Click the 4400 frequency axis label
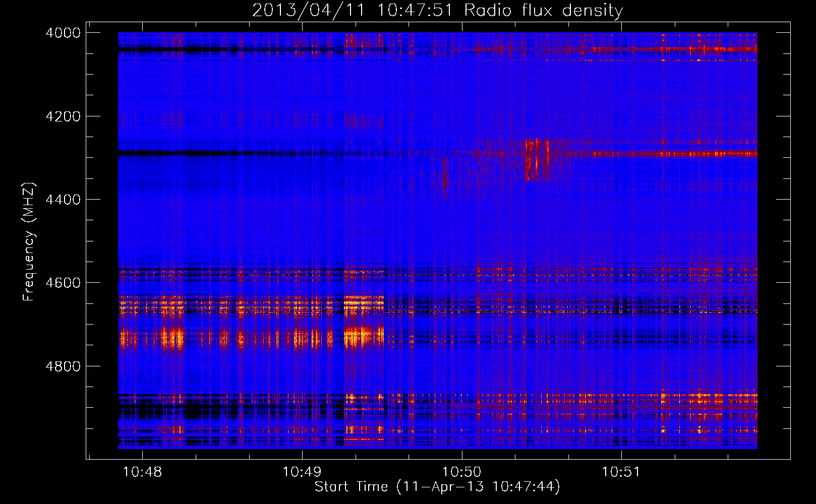The image size is (816, 504). [63, 200]
